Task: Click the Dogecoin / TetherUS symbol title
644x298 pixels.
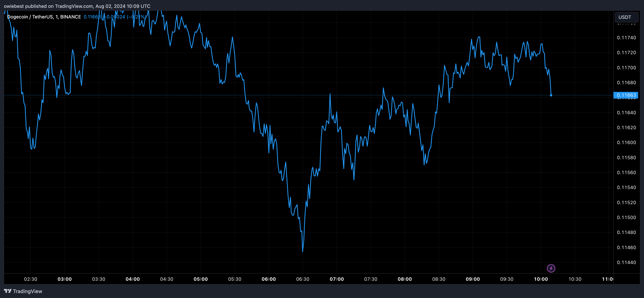Action: click(30, 17)
